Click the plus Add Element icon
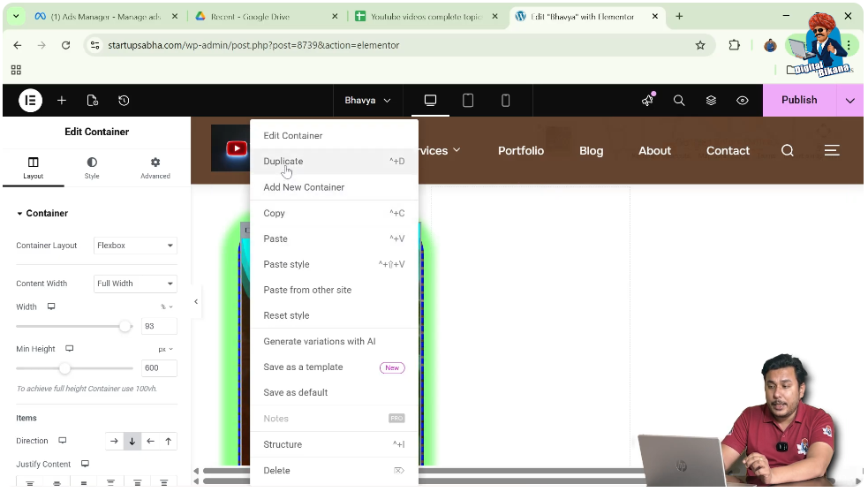868x492 pixels. click(62, 101)
